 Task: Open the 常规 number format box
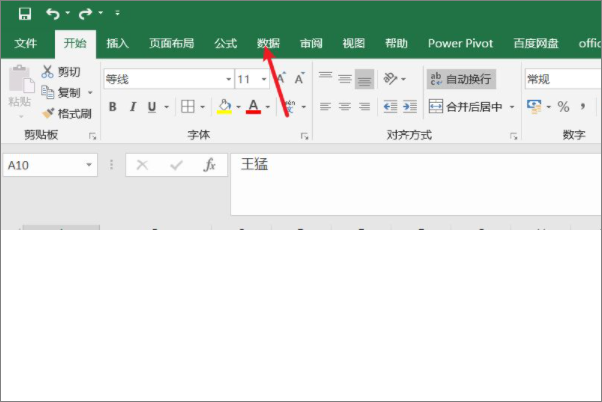pyautogui.click(x=562, y=79)
